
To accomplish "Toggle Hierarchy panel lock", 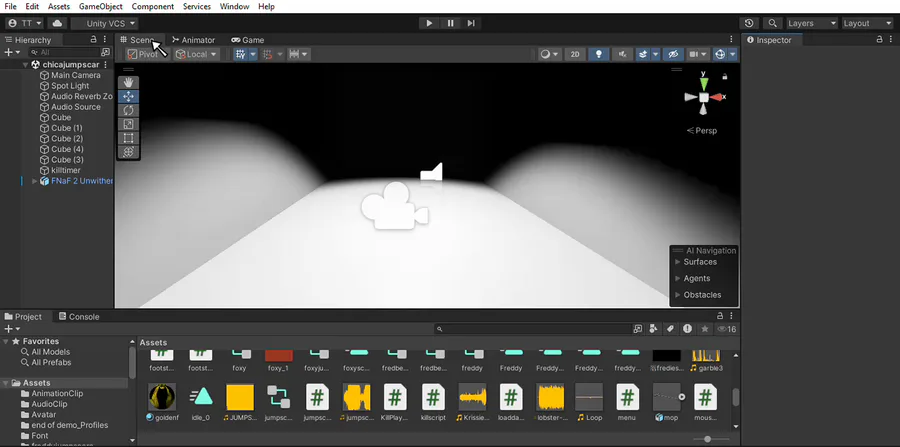I will pos(94,40).
